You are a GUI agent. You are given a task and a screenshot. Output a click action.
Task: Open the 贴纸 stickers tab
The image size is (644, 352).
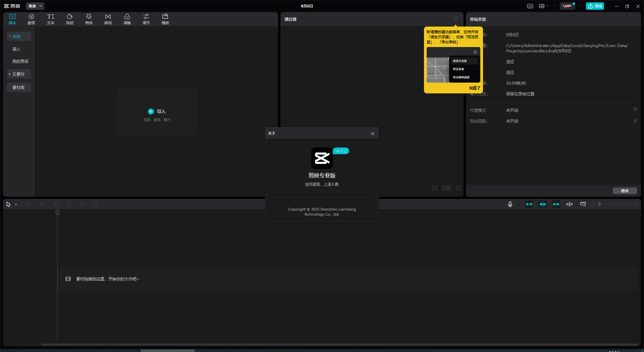pos(70,19)
